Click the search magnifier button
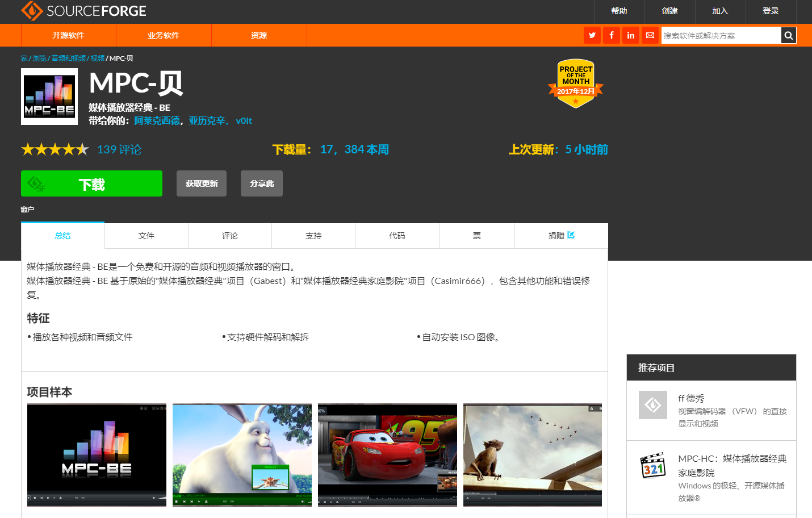 789,35
